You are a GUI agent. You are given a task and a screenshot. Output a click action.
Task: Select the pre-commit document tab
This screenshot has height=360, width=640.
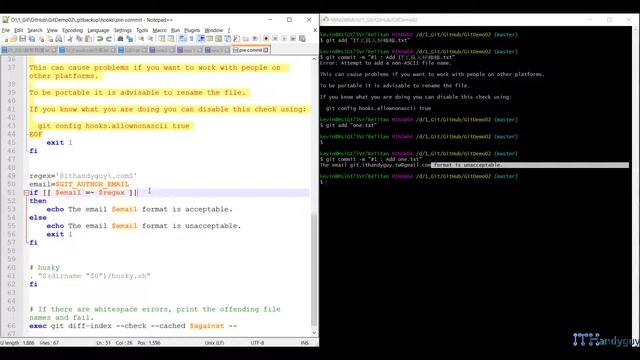tap(250, 50)
